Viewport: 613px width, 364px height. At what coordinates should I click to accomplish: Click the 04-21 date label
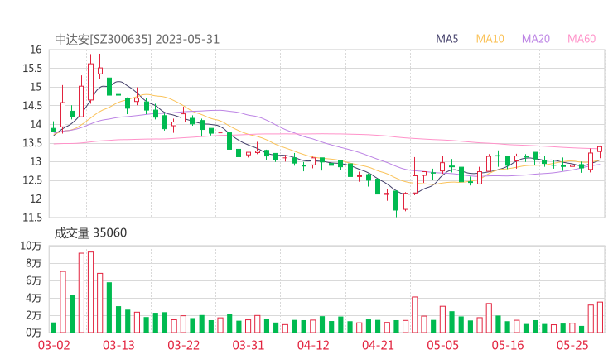click(378, 345)
